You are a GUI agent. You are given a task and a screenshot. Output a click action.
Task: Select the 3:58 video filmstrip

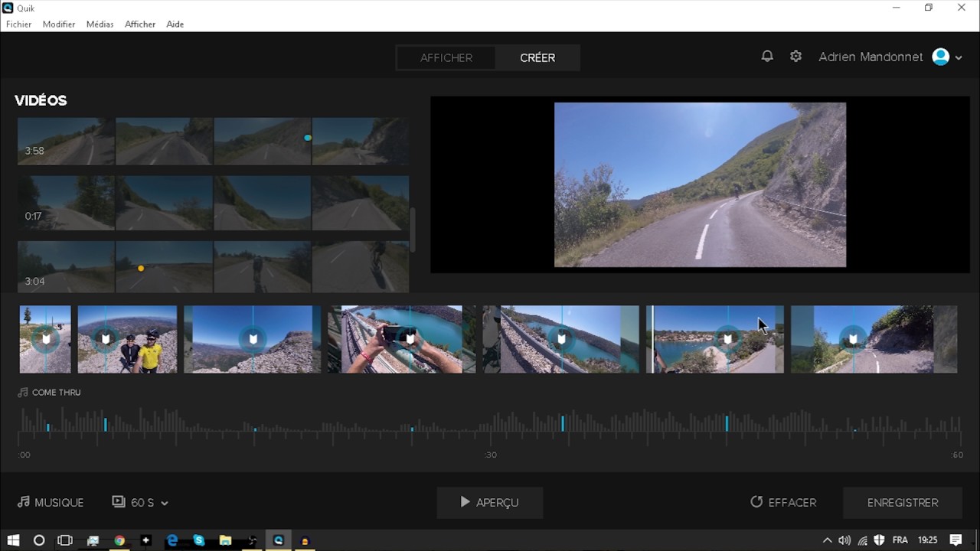pyautogui.click(x=213, y=142)
